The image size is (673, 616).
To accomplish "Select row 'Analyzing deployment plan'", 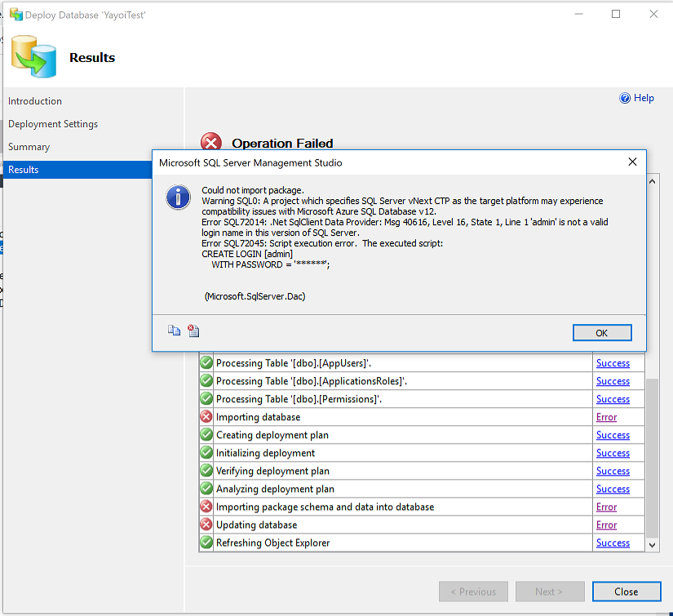I will (x=422, y=489).
